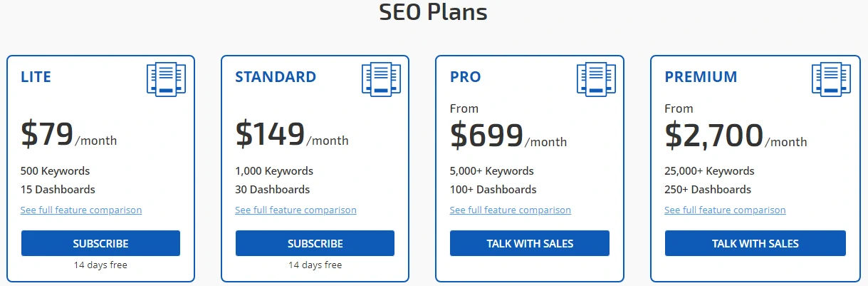
Task: Talk with sales about PRO plan
Action: tap(530, 243)
